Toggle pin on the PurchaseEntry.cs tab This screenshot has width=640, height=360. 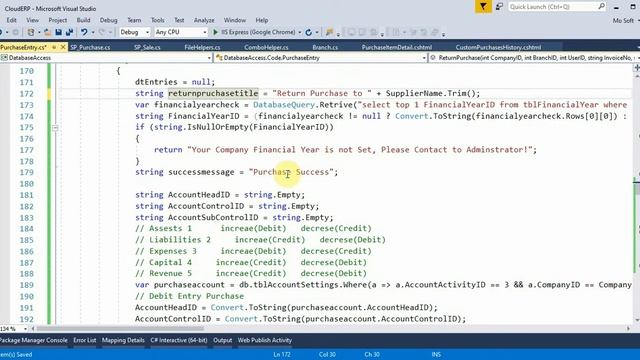click(54, 47)
